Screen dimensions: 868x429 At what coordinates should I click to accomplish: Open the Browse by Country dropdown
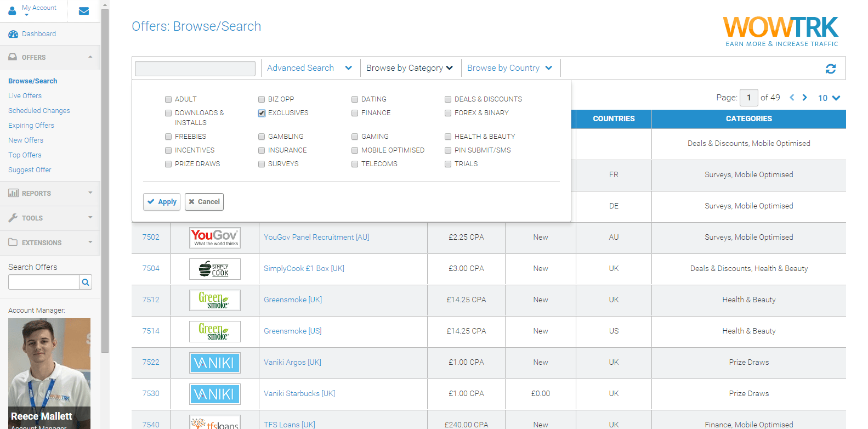pos(510,68)
